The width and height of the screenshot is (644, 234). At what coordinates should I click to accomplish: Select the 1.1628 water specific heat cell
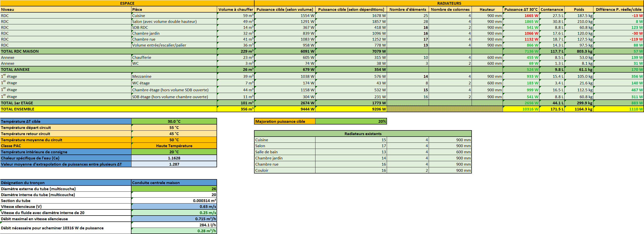point(174,158)
